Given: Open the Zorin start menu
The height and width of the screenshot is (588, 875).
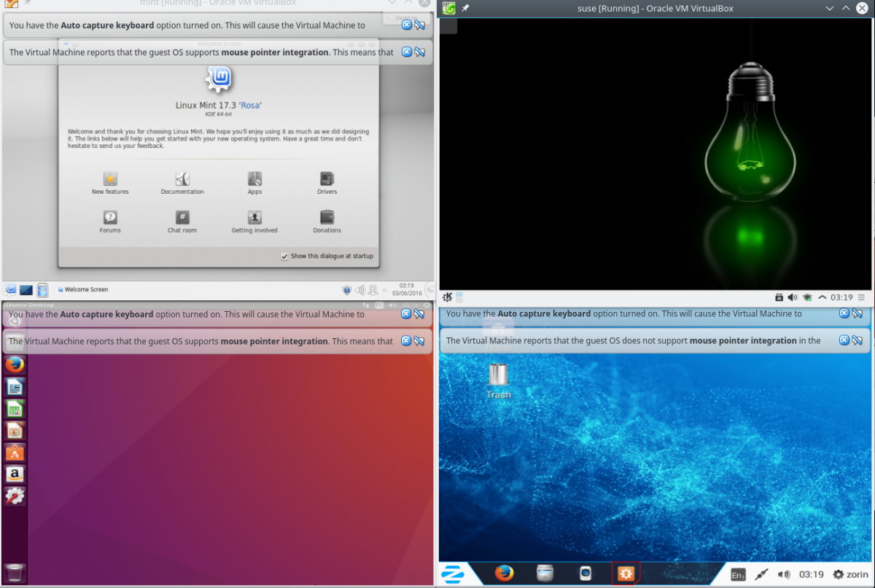Looking at the screenshot, I should pyautogui.click(x=452, y=573).
